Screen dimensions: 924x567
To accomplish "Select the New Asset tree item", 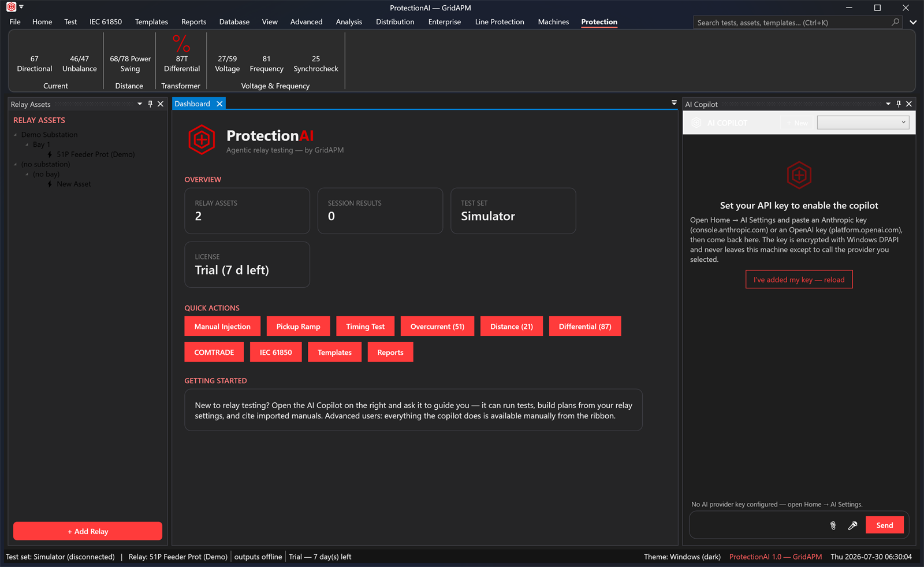I will point(74,184).
